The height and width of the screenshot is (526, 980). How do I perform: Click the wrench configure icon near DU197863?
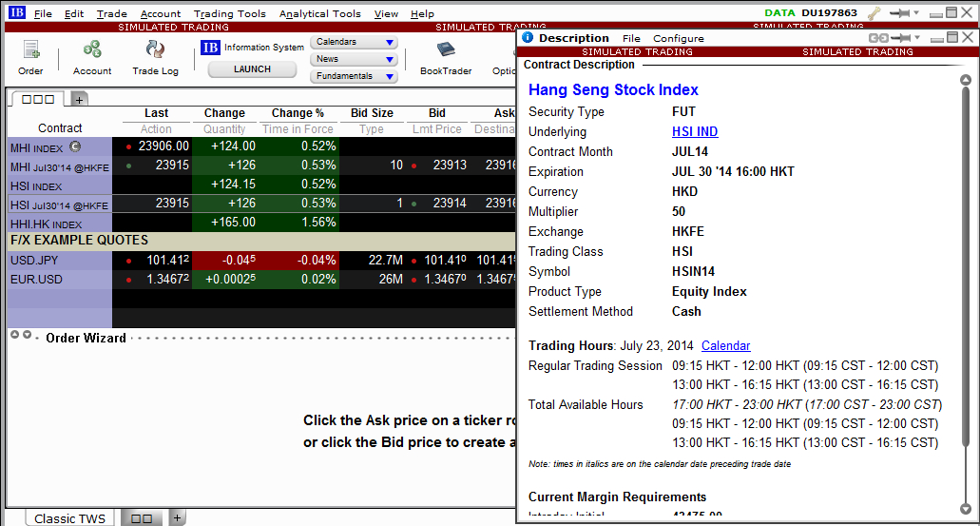click(x=874, y=13)
